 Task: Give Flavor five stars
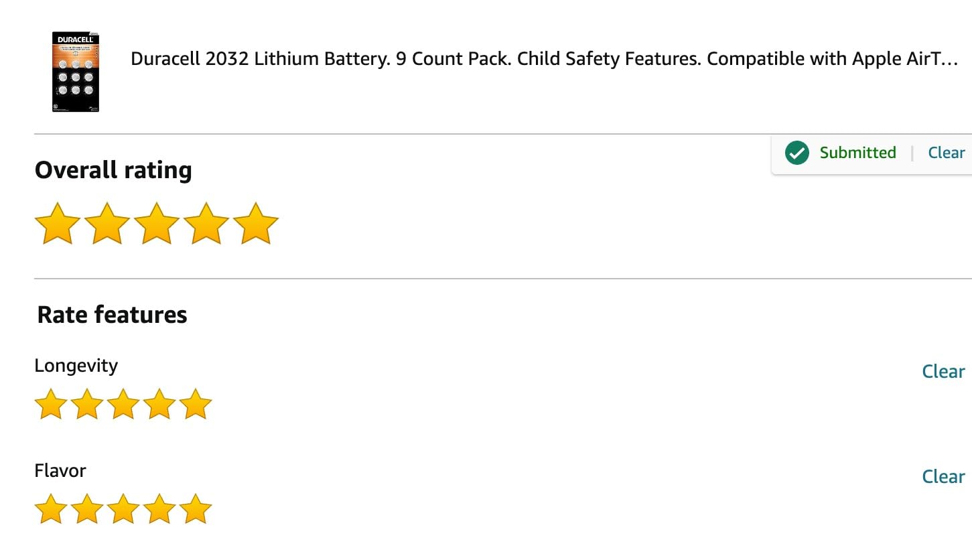(196, 510)
